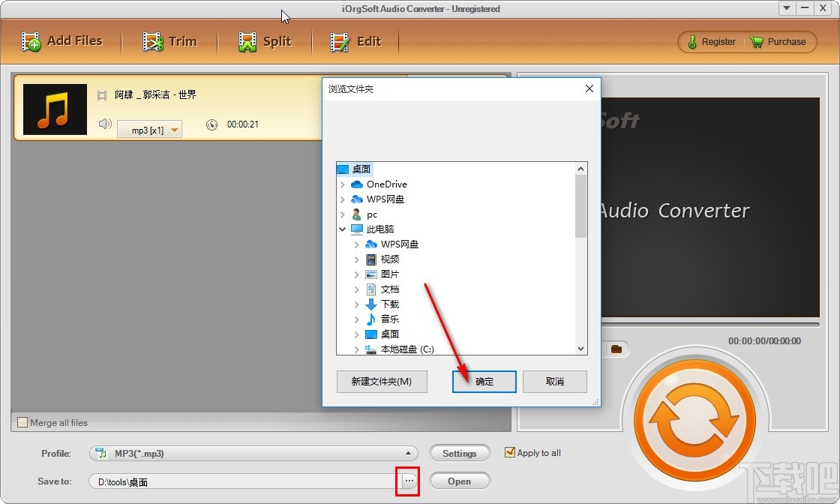This screenshot has width=840, height=504.
Task: Select the Split tool
Action: pos(247,40)
